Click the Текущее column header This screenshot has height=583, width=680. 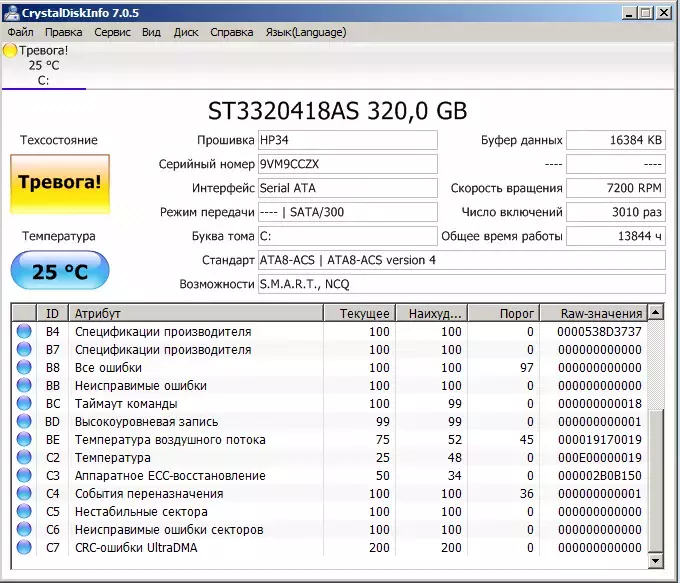[x=359, y=313]
